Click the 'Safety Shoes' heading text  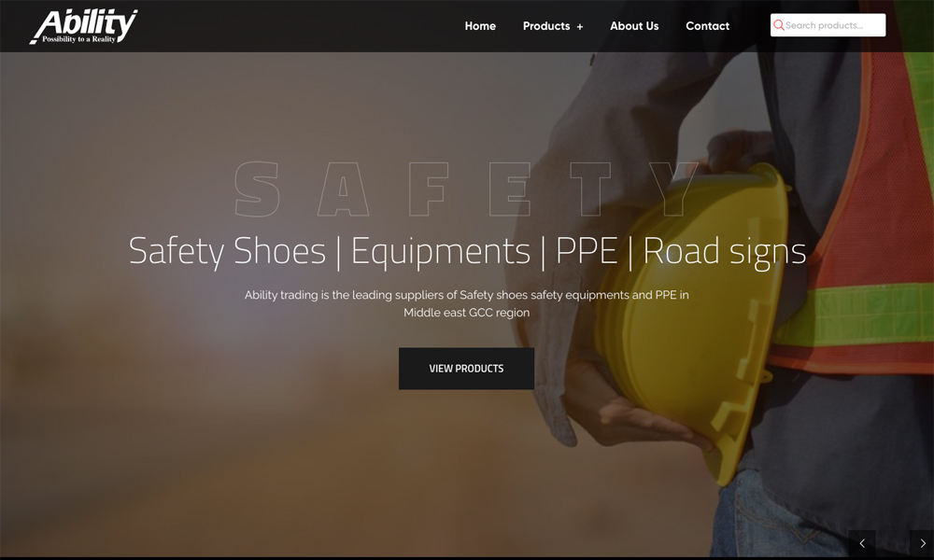227,251
